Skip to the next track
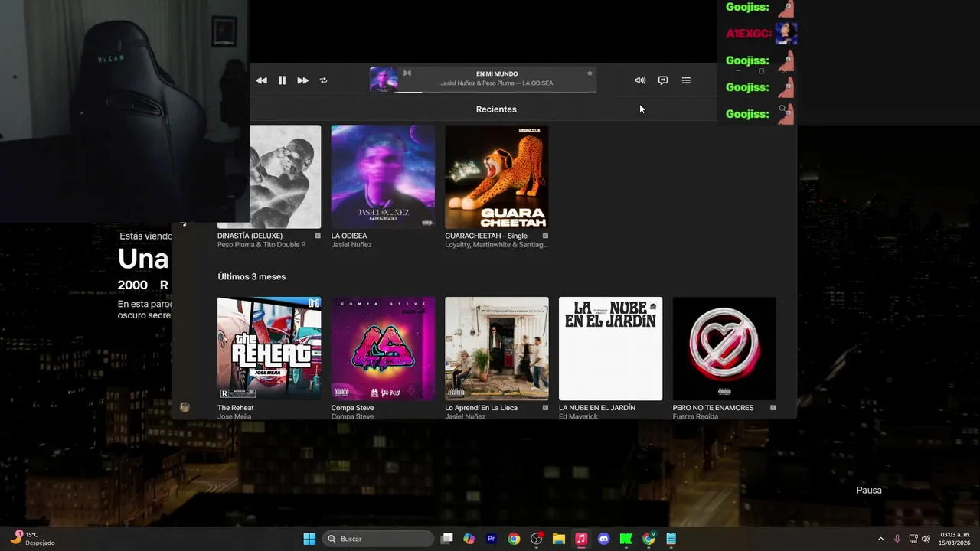The height and width of the screenshot is (551, 980). [302, 80]
